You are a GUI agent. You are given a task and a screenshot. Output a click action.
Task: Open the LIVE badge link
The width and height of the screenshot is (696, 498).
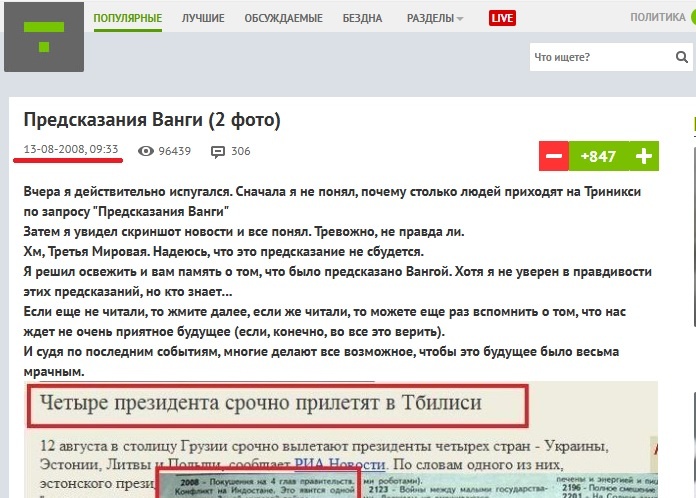502,18
